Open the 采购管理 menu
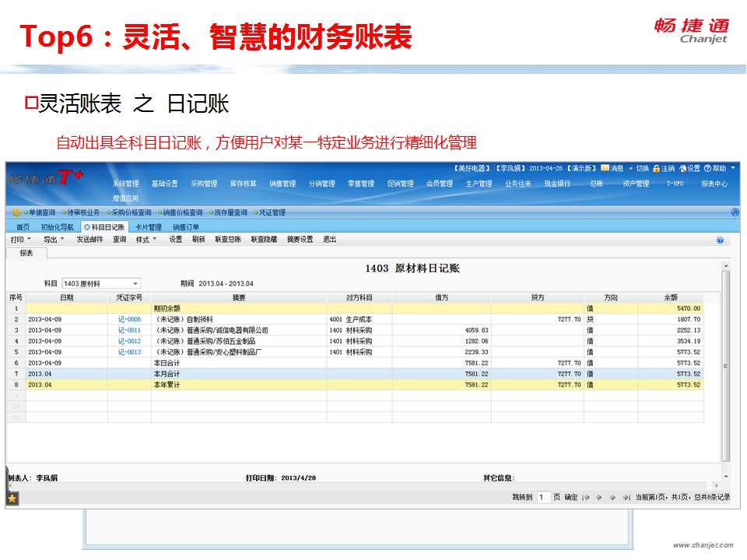Image resolution: width=747 pixels, height=560 pixels. pyautogui.click(x=203, y=184)
